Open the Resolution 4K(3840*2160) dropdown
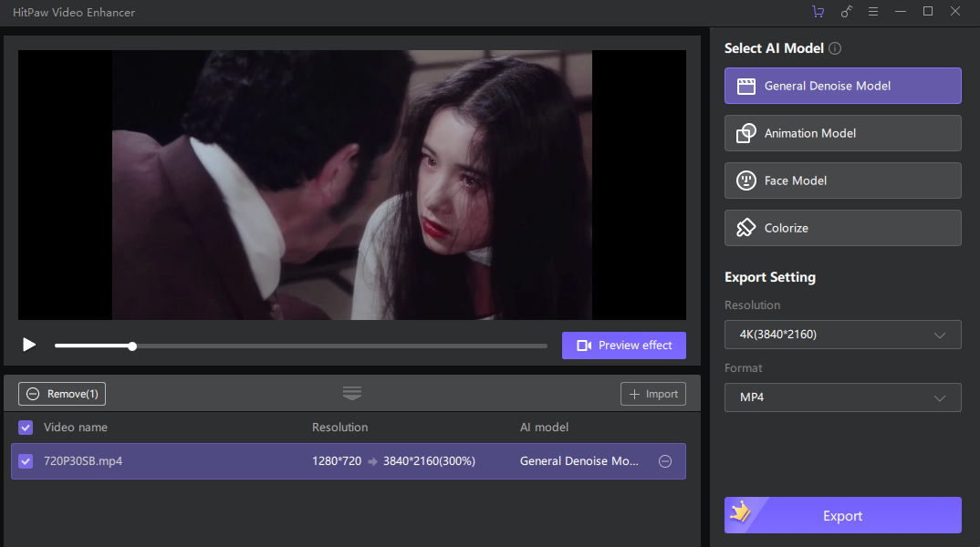The width and height of the screenshot is (980, 547). 842,335
